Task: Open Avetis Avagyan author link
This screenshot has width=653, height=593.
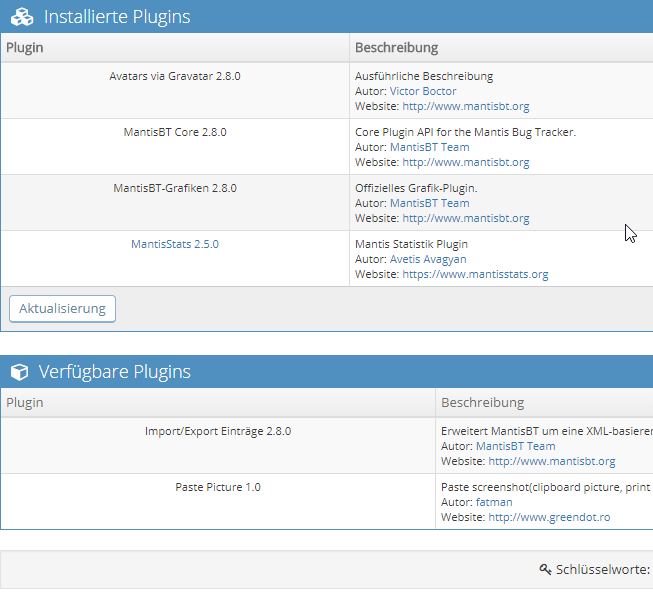Action: (x=428, y=259)
